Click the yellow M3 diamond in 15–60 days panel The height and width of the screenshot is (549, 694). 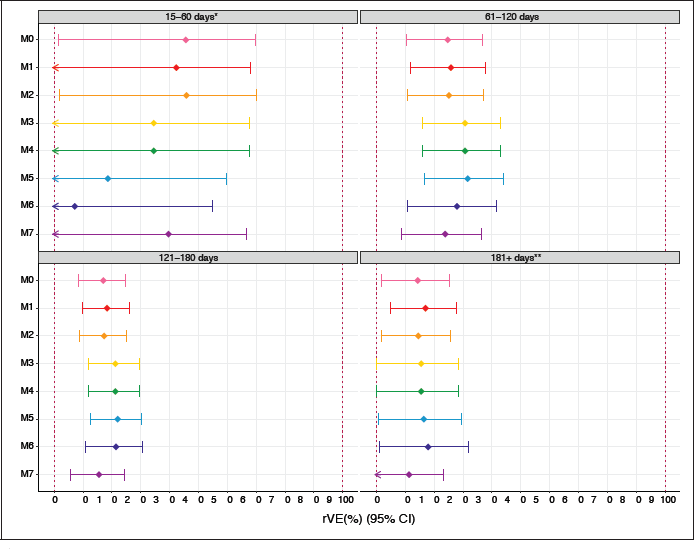(154, 123)
